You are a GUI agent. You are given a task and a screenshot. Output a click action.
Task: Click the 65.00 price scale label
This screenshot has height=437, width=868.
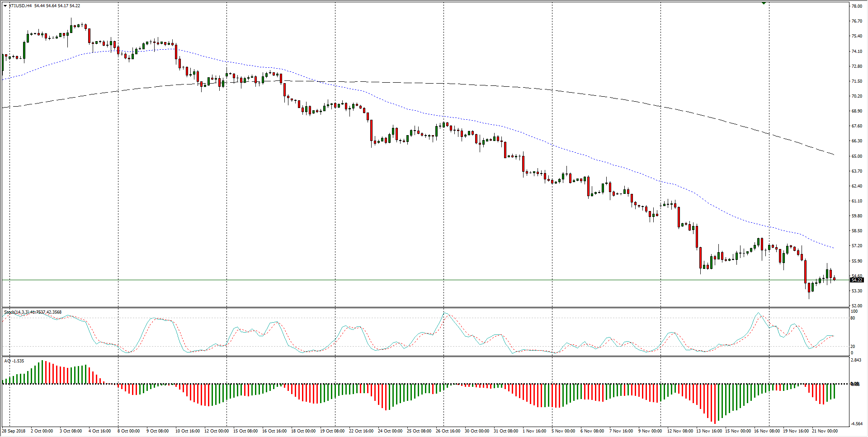(856, 156)
